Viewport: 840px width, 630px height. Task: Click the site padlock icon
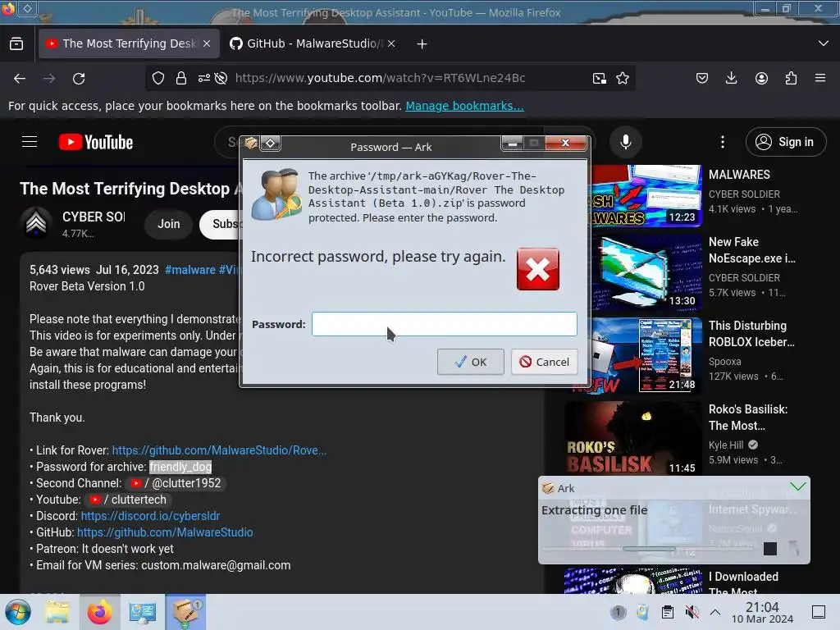[x=181, y=78]
